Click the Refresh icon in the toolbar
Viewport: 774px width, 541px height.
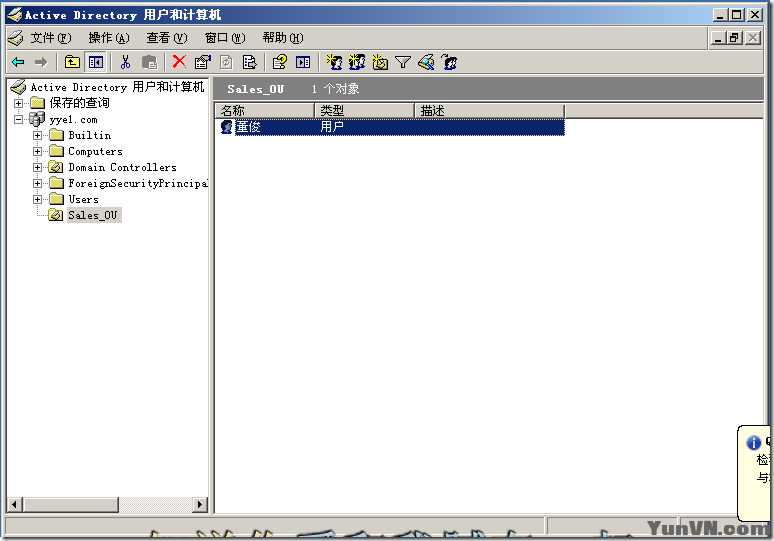pos(226,62)
